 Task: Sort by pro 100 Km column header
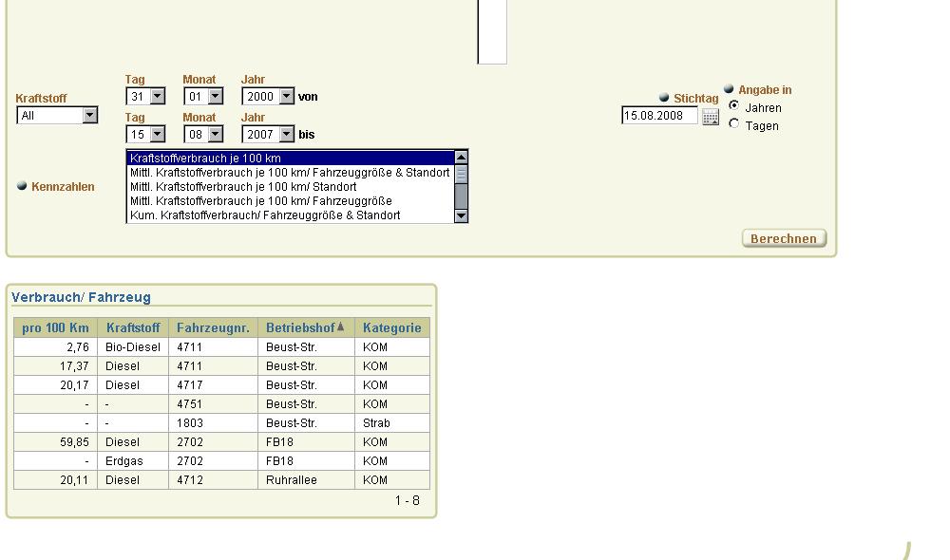pos(56,327)
